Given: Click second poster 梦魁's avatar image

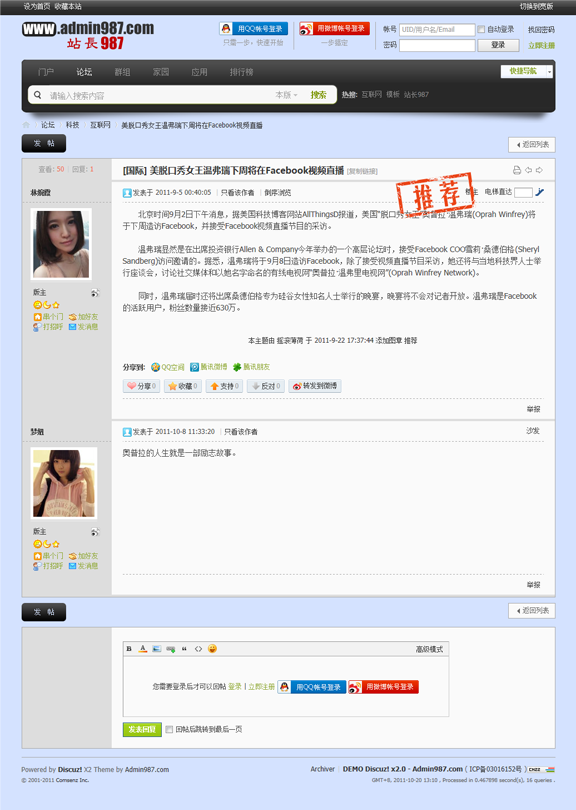Looking at the screenshot, I should [x=64, y=483].
